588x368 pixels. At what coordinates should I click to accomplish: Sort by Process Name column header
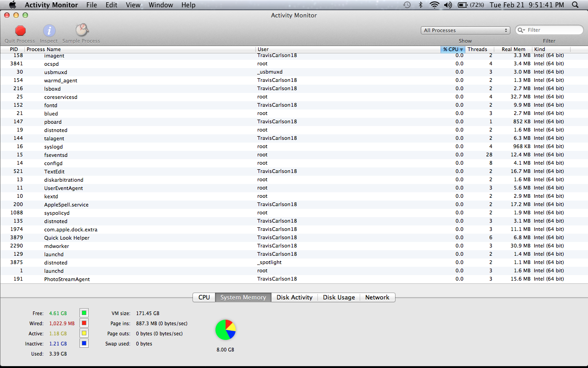pyautogui.click(x=141, y=49)
